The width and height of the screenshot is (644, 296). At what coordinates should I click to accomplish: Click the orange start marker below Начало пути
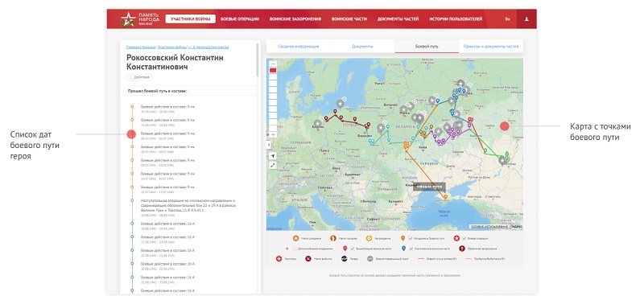[446, 197]
